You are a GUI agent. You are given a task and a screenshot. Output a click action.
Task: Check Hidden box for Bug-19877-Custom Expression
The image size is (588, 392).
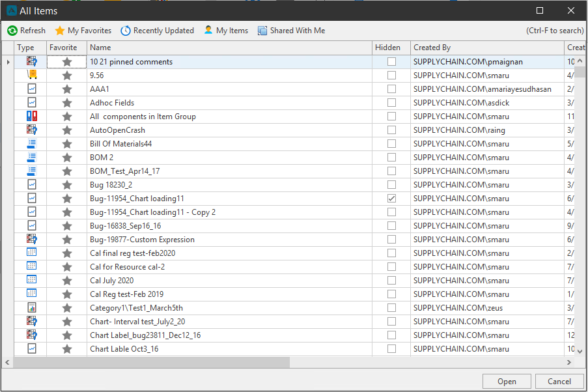pos(391,240)
